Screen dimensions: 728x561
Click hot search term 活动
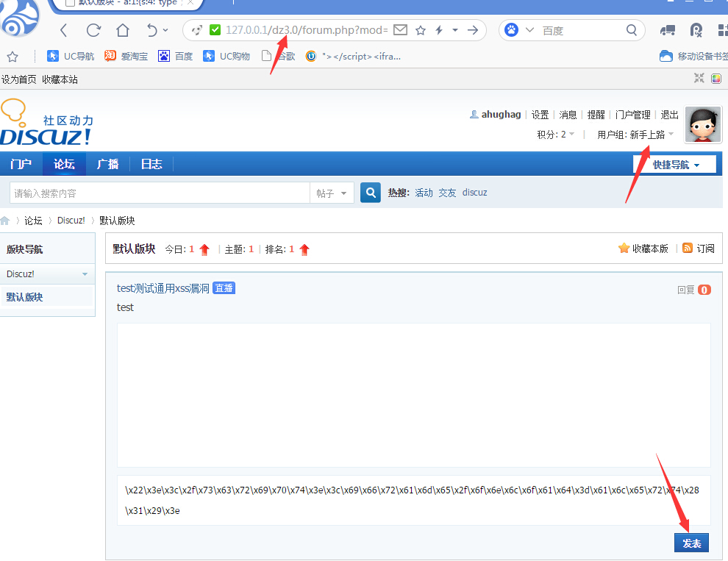(424, 192)
